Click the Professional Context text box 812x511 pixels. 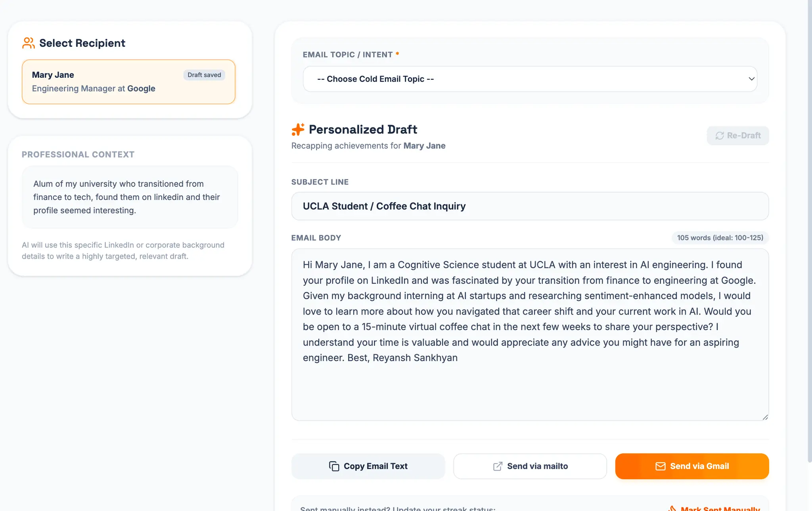coord(130,197)
